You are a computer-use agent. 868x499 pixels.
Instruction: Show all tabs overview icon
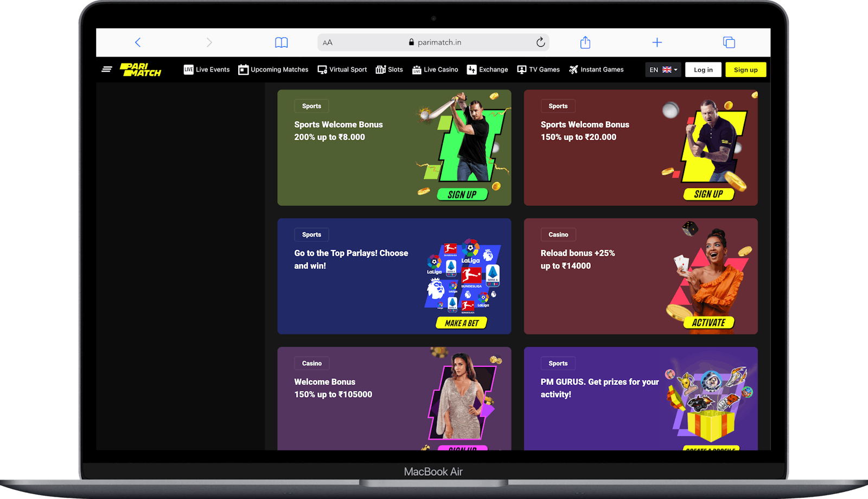coord(729,42)
